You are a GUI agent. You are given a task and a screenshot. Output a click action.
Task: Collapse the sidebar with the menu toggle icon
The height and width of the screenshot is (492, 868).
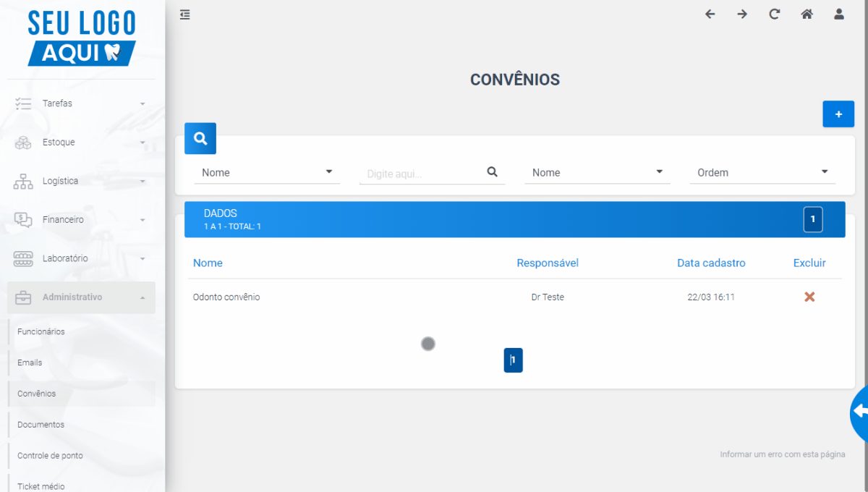pyautogui.click(x=185, y=14)
